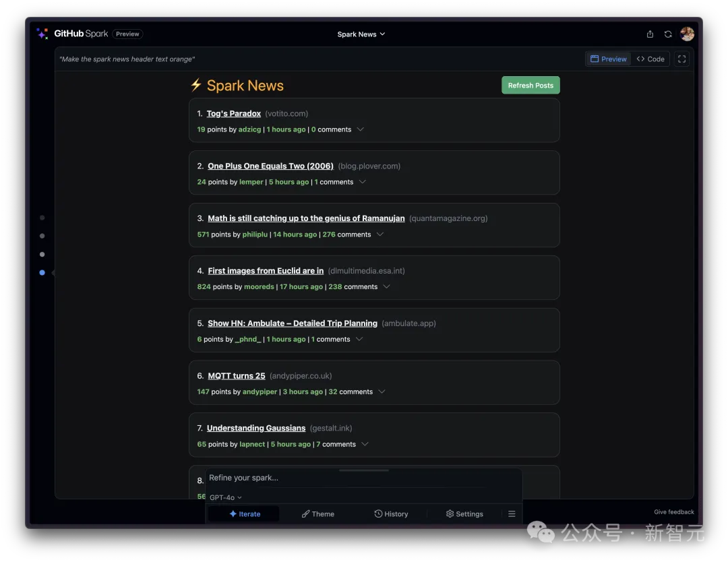This screenshot has height=562, width=728.
Task: Click the votito.com domain text
Action: click(x=286, y=113)
